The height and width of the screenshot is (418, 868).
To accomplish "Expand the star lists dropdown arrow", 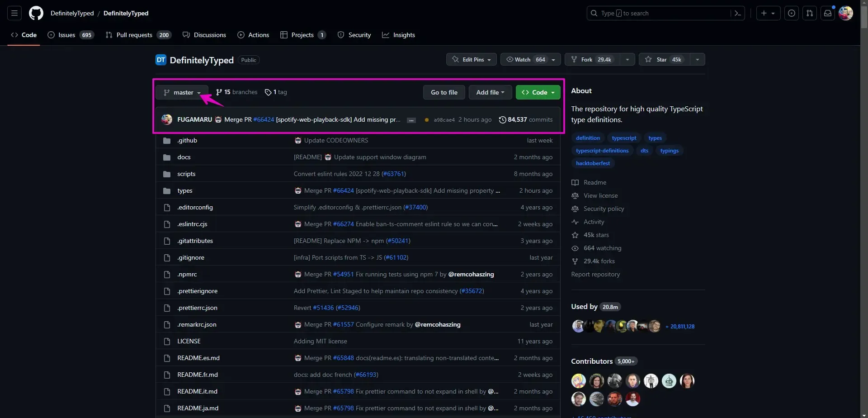I will [x=698, y=59].
